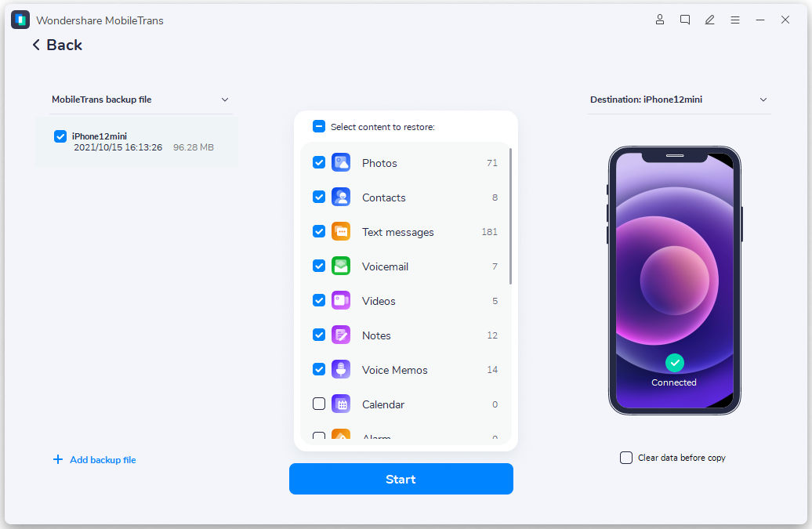Uncheck the iPhone12mini backup file checkbox
The width and height of the screenshot is (812, 529).
pos(60,136)
